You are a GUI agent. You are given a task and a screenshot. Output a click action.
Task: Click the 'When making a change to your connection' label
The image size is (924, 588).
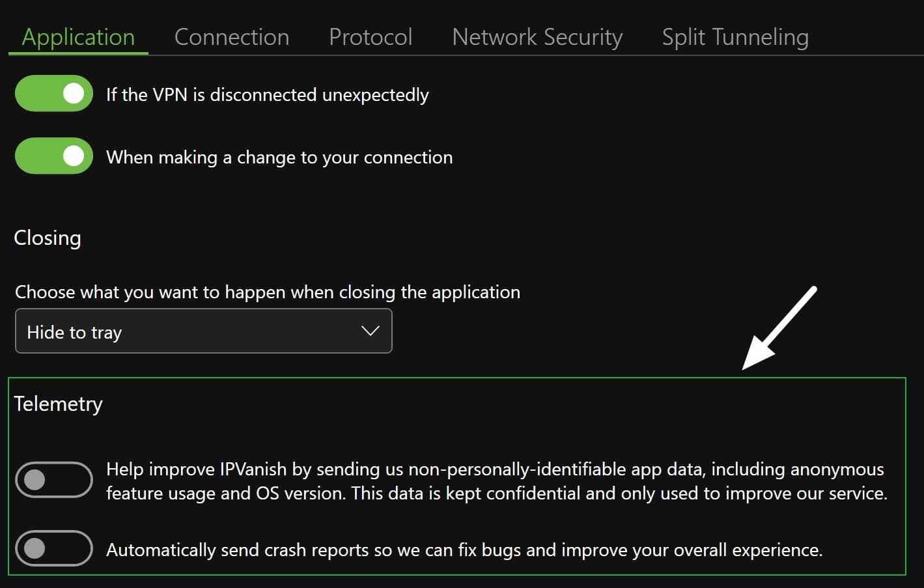(x=279, y=158)
